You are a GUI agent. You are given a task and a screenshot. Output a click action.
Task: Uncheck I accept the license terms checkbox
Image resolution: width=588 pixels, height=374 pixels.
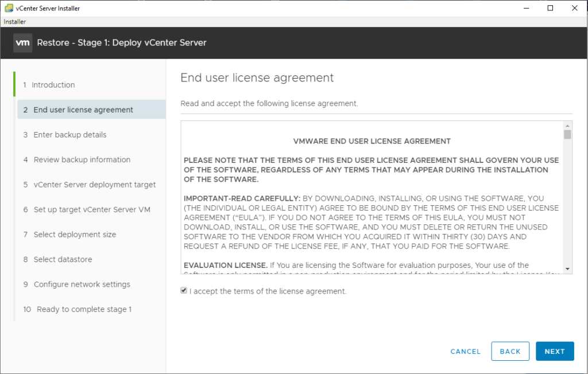click(x=184, y=290)
